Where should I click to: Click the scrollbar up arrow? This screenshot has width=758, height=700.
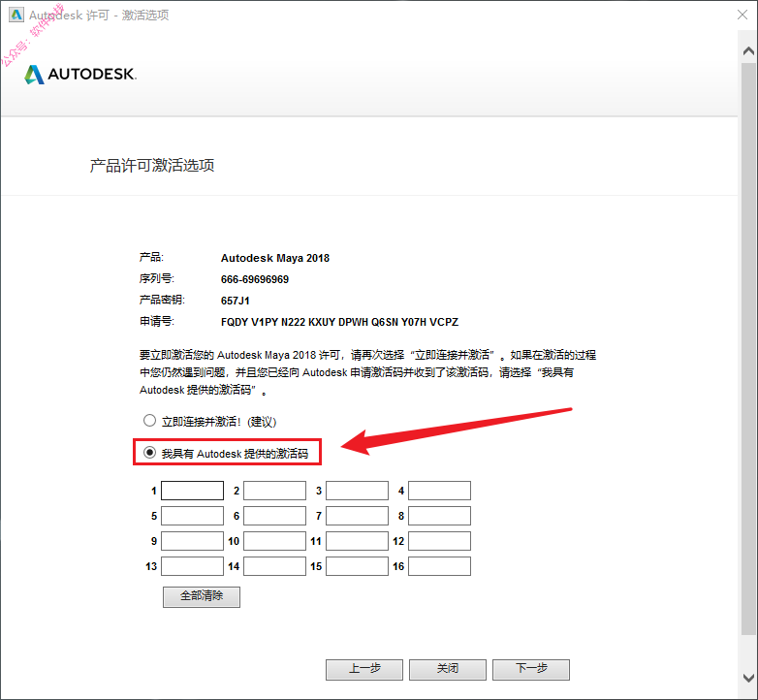coord(749,50)
